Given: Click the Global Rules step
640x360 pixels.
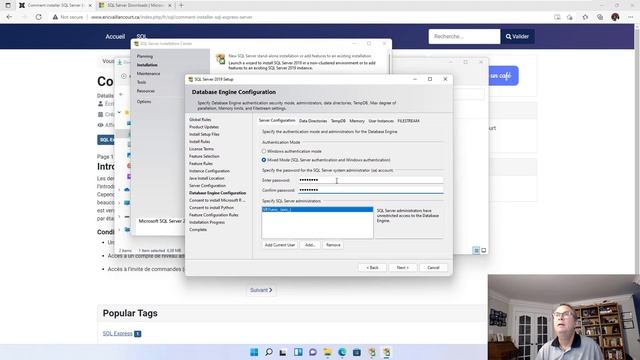Looking at the screenshot, I should click(x=200, y=120).
